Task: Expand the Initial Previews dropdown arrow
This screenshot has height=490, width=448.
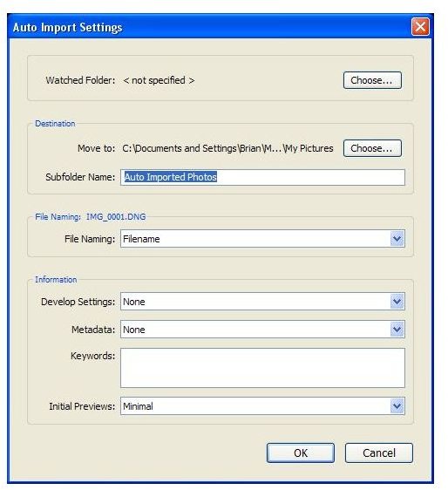Action: coord(397,406)
